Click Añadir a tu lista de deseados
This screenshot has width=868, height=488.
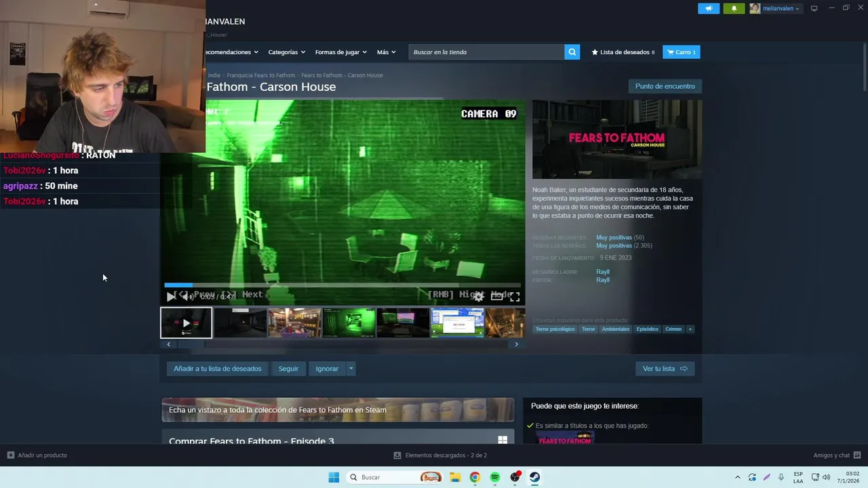[218, 369]
